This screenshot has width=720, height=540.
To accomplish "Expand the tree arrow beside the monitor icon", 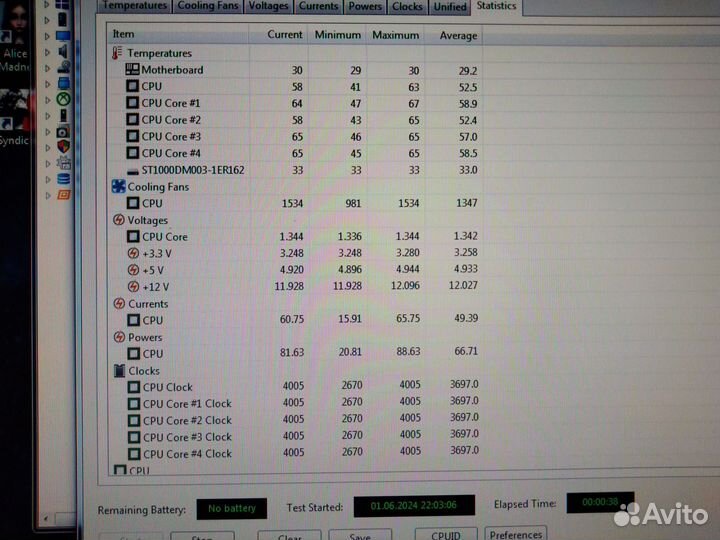I will pos(49,35).
